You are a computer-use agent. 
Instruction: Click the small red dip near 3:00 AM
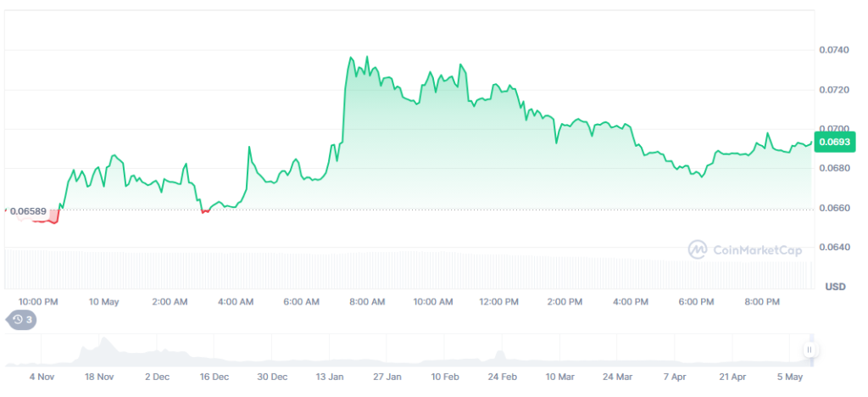click(x=205, y=211)
